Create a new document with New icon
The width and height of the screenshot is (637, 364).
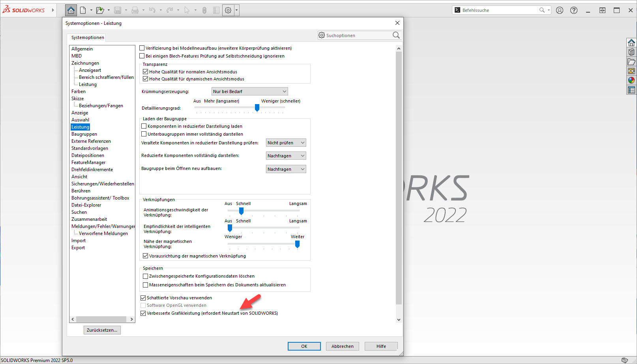pos(83,10)
